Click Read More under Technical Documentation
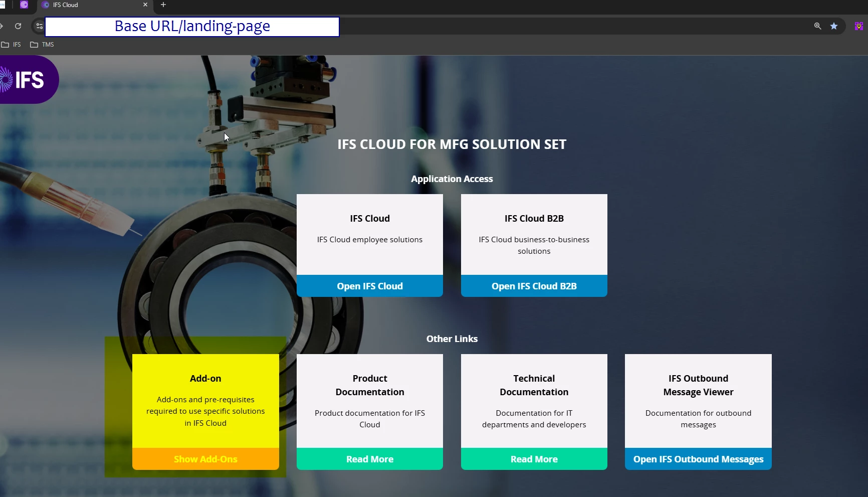This screenshot has height=497, width=868. tap(534, 459)
